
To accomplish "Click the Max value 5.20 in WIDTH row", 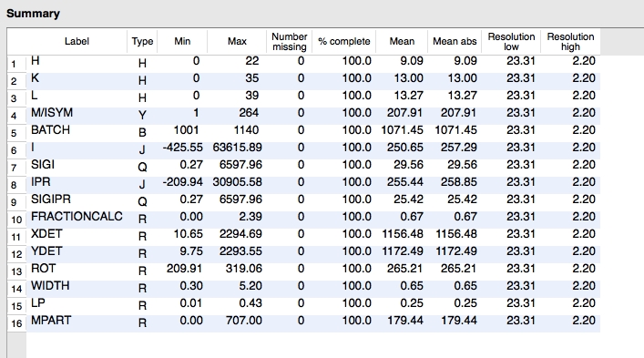I will click(x=250, y=286).
